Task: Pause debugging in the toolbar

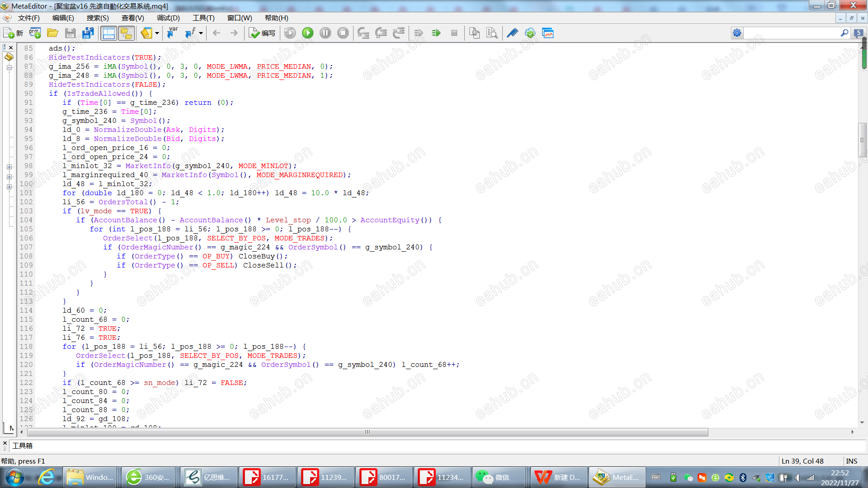Action: pyautogui.click(x=325, y=33)
